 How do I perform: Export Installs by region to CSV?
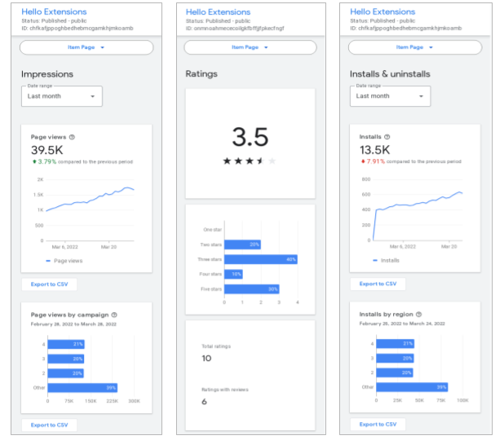378,425
